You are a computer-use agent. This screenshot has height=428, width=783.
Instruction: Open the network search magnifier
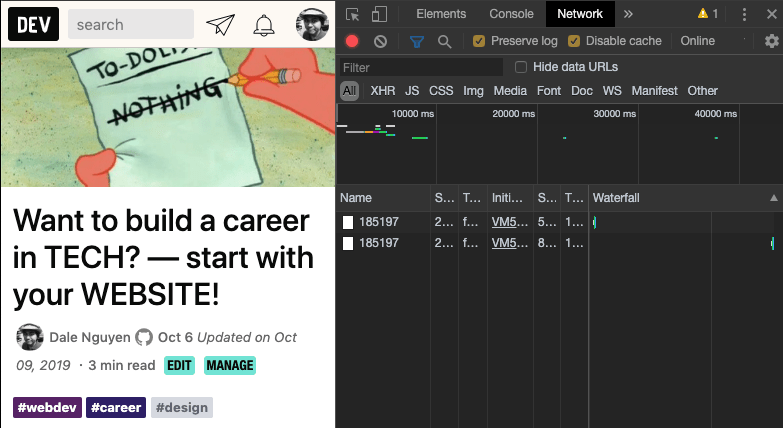444,41
